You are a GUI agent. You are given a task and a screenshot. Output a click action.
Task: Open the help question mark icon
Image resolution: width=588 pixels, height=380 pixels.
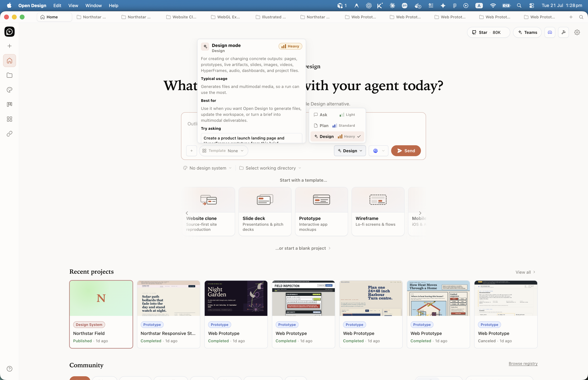pos(9,369)
